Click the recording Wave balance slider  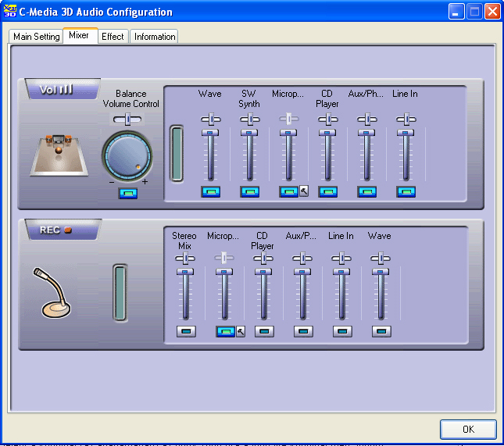[381, 258]
